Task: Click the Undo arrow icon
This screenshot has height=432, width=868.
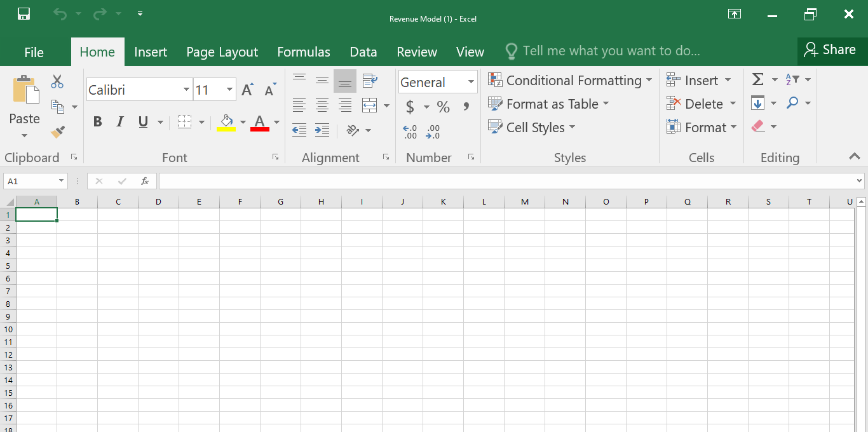Action: coord(60,13)
